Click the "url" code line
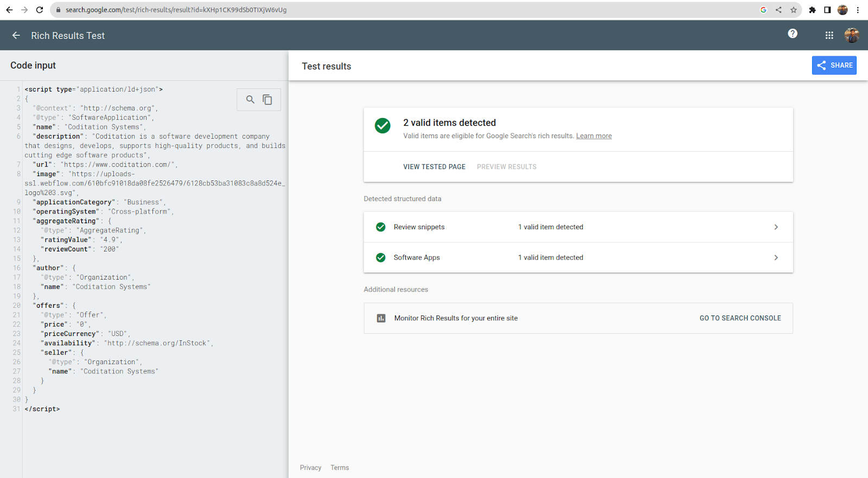This screenshot has height=478, width=868. coord(105,165)
